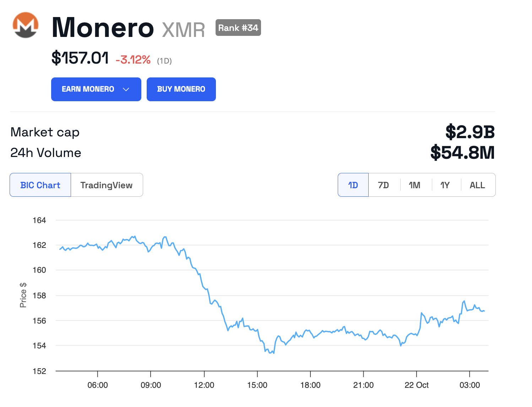Select the 7D time range
The width and height of the screenshot is (532, 407).
tap(384, 185)
